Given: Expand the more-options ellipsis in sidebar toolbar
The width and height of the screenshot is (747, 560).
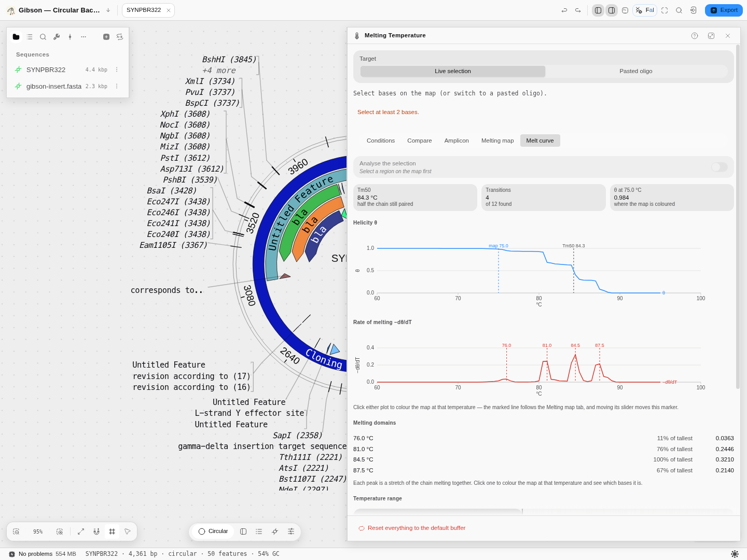Looking at the screenshot, I should click(84, 37).
